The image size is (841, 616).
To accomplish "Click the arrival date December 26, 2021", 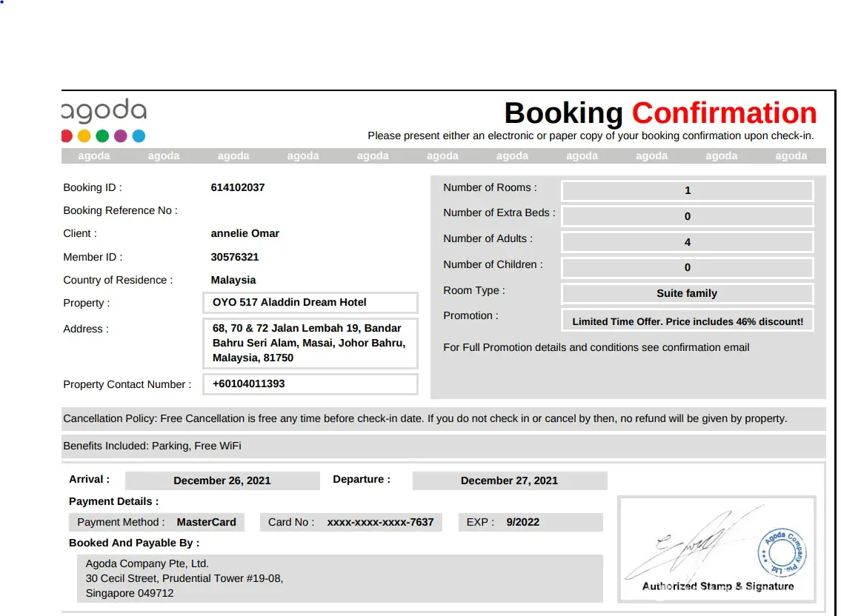I will 222,481.
